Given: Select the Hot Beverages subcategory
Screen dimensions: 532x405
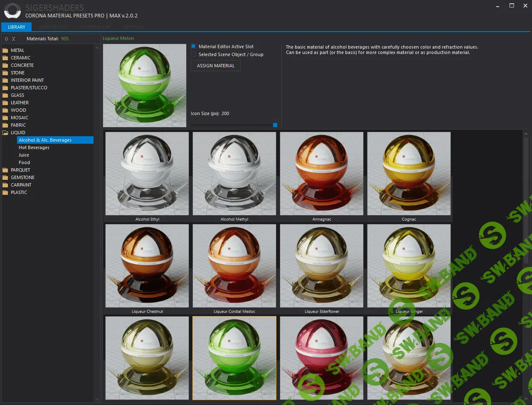Looking at the screenshot, I should pos(34,147).
